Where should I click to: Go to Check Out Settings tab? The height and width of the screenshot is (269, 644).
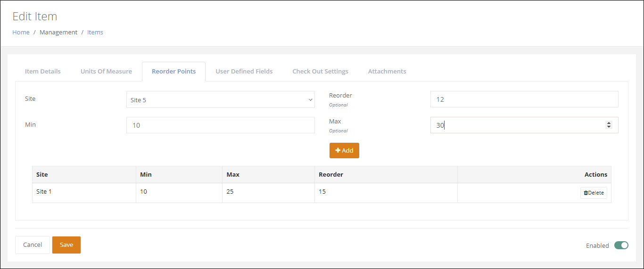coord(321,72)
